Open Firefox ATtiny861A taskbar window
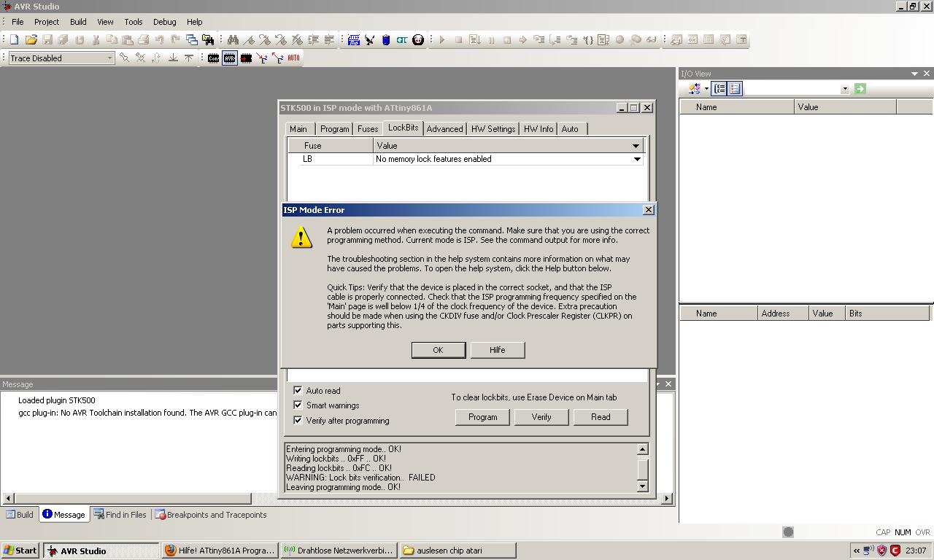This screenshot has width=934, height=560. 220,551
